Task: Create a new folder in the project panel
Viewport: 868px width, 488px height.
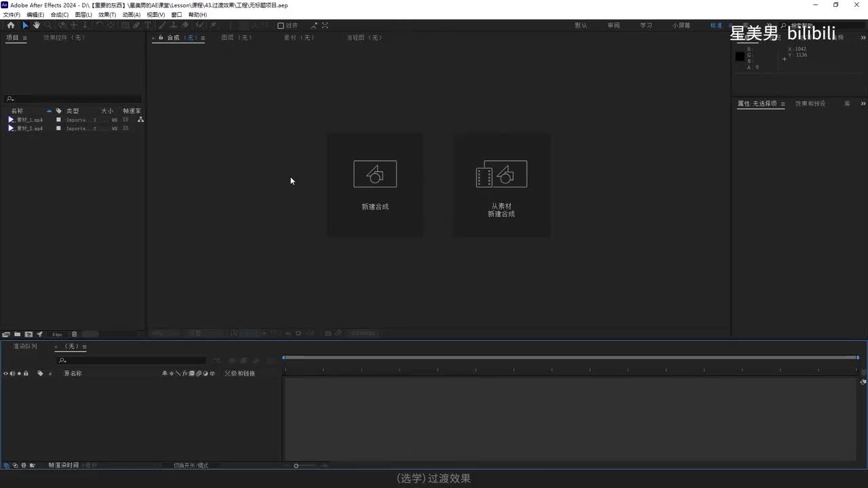Action: (17, 334)
